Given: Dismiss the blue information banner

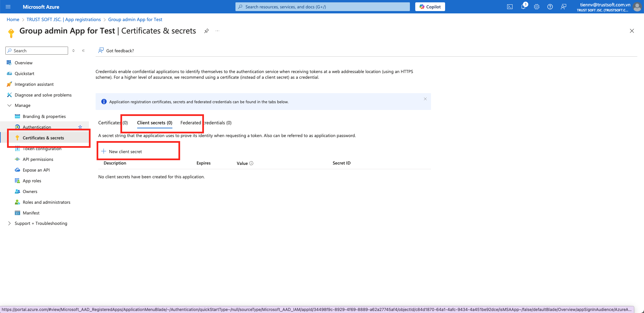Looking at the screenshot, I should [x=425, y=99].
